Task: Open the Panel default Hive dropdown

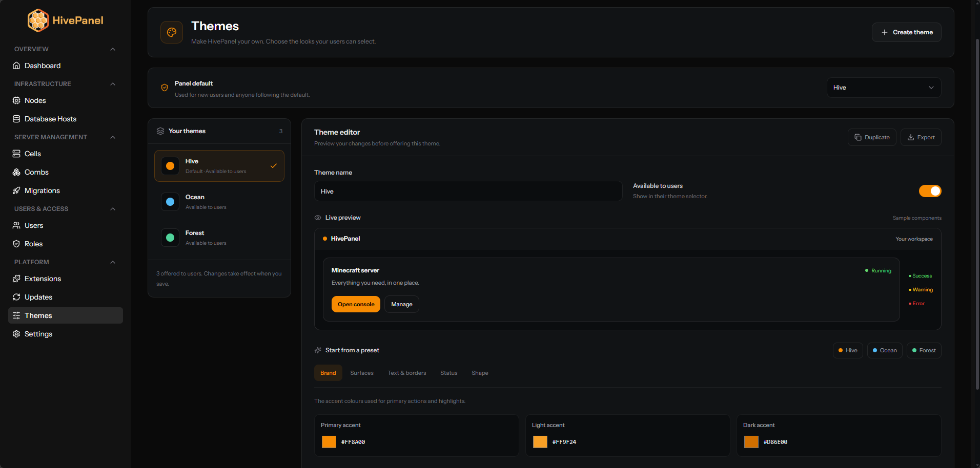Action: coord(884,88)
